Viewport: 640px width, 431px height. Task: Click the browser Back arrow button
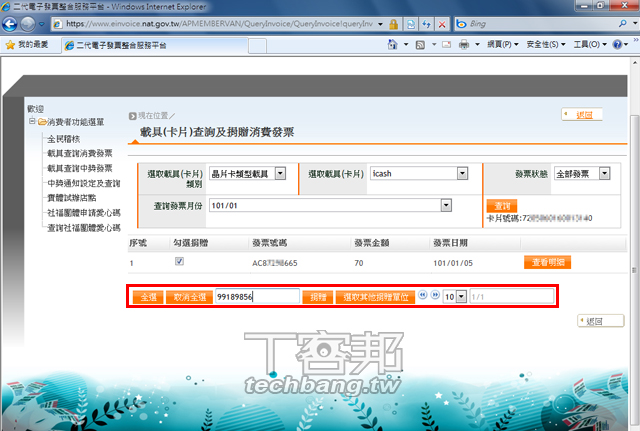(9, 24)
